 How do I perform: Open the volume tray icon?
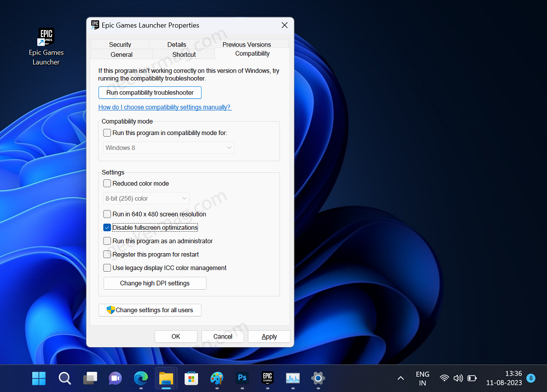(x=458, y=378)
